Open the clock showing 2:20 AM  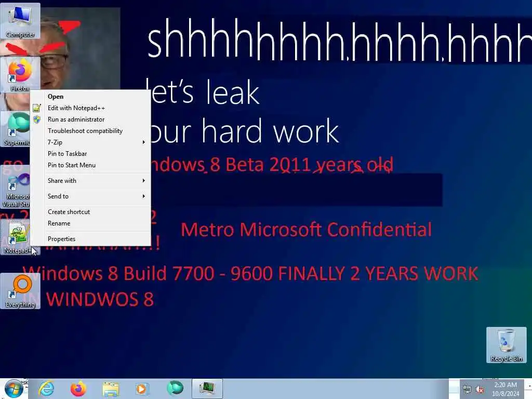(505, 389)
